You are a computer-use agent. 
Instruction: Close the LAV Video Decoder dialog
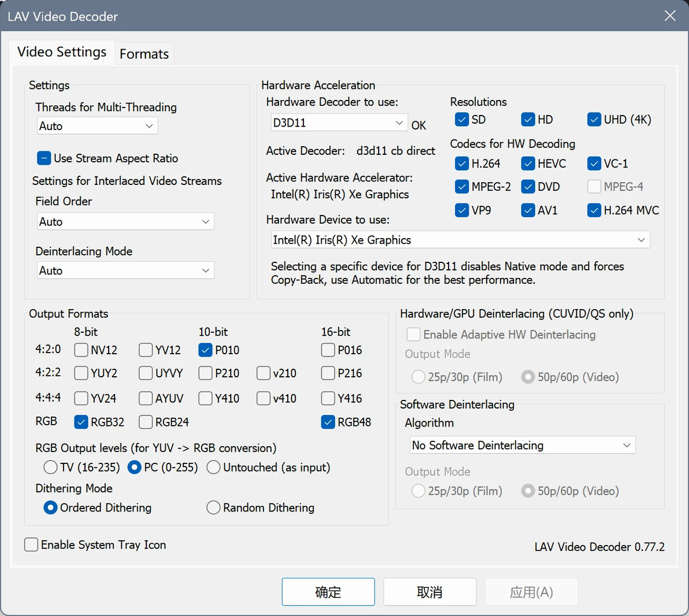(670, 16)
